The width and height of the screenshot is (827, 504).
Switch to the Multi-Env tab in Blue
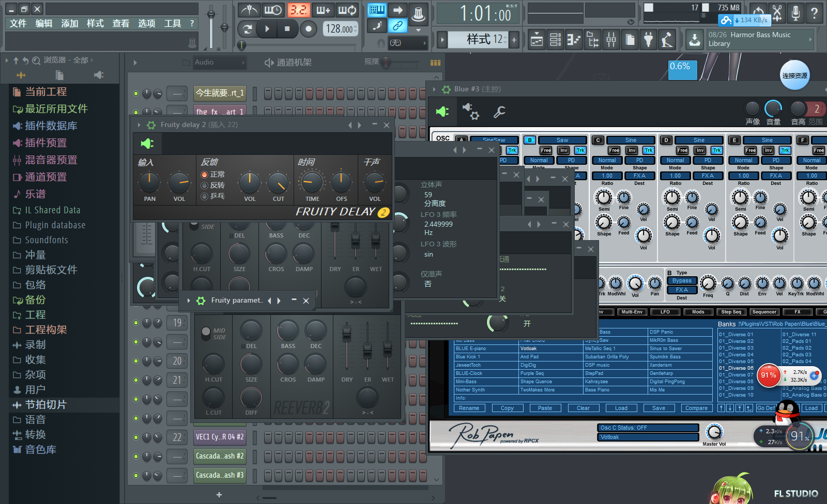click(x=632, y=312)
